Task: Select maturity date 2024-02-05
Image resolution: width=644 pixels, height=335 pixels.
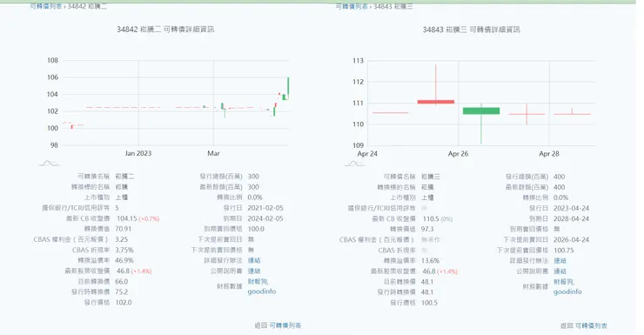Action: [x=265, y=218]
